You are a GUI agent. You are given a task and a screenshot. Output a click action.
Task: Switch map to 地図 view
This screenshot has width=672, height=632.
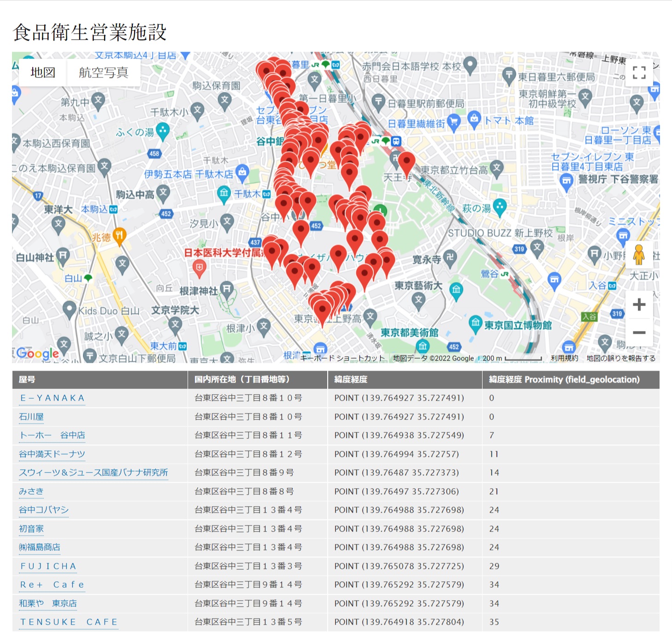point(43,72)
